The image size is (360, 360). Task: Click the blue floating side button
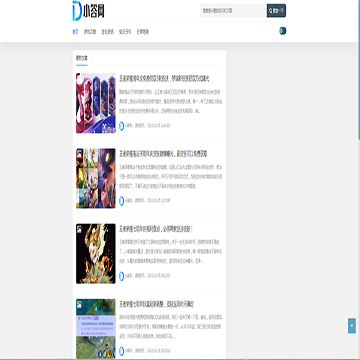352,326
